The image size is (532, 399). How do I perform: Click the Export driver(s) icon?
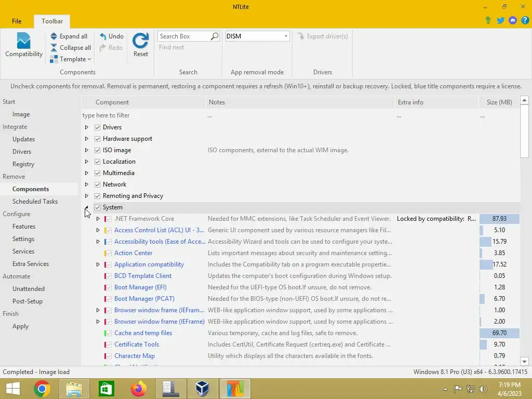click(301, 36)
